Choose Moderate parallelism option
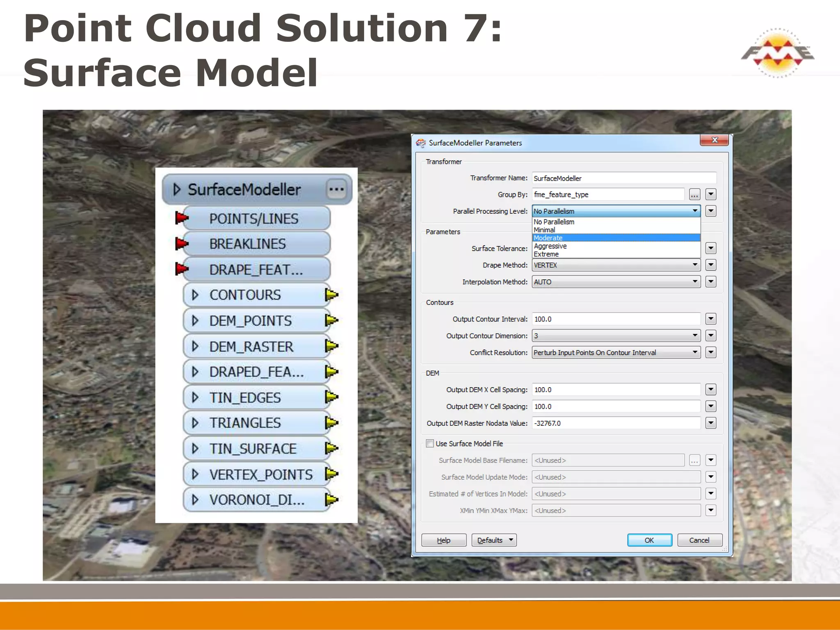This screenshot has height=630, width=840. [x=616, y=238]
